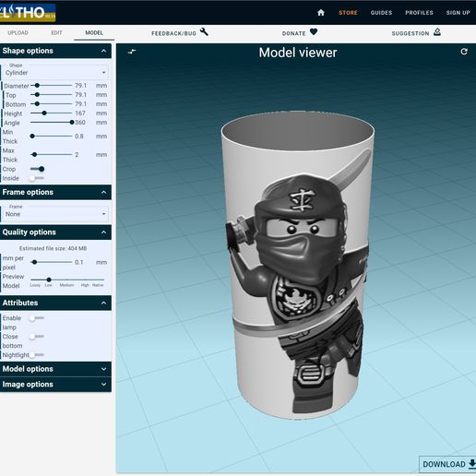The image size is (476, 476).
Task: Click the heart icon beside Donate
Action: [x=314, y=31]
